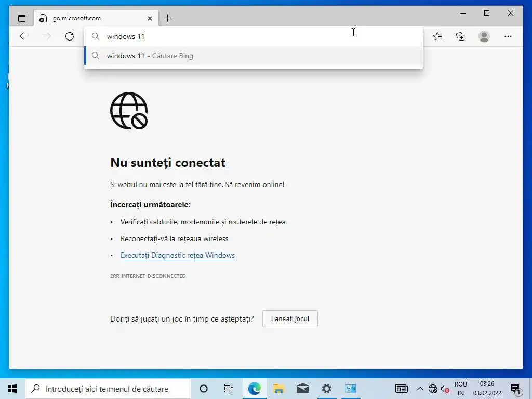The width and height of the screenshot is (532, 399).
Task: Show hidden system tray icons
Action: 420,389
